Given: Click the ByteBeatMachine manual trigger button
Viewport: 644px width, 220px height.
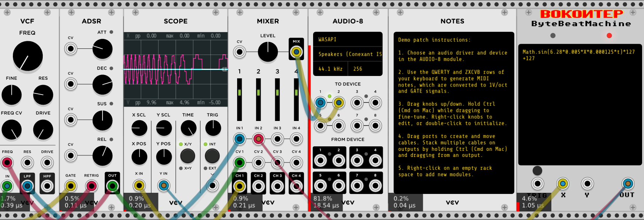Looking at the screenshot, I should (x=537, y=170).
